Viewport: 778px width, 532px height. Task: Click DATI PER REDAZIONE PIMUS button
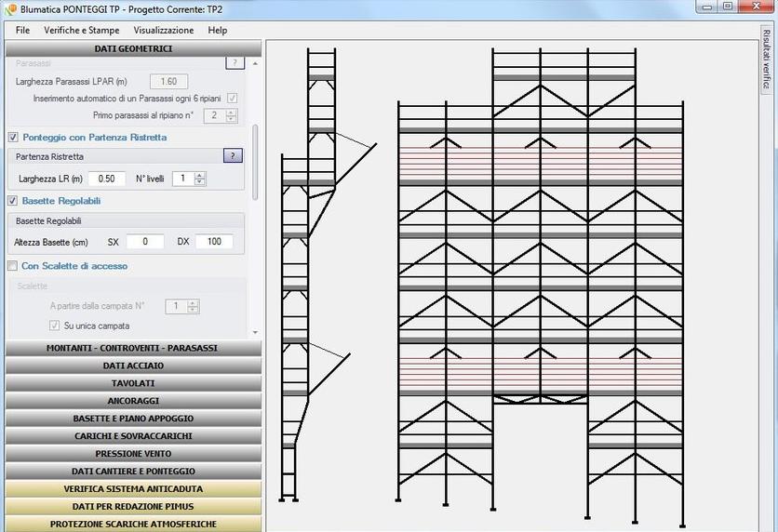click(131, 507)
